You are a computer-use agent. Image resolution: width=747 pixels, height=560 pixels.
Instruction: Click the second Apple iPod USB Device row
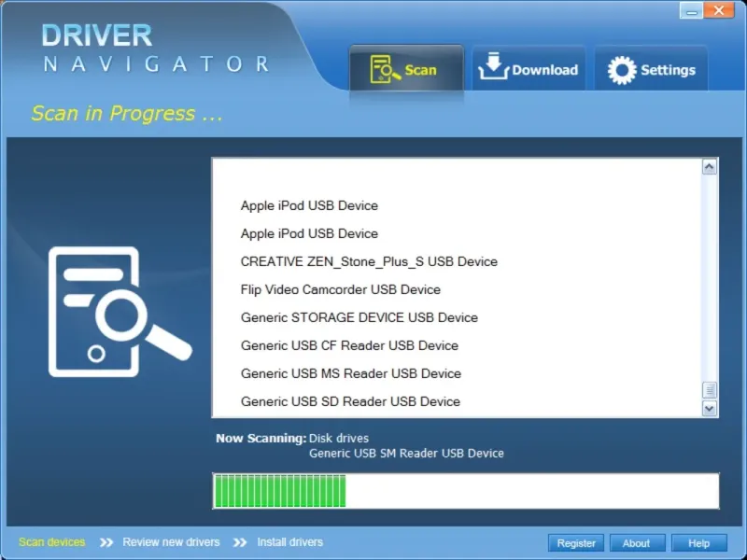(309, 234)
